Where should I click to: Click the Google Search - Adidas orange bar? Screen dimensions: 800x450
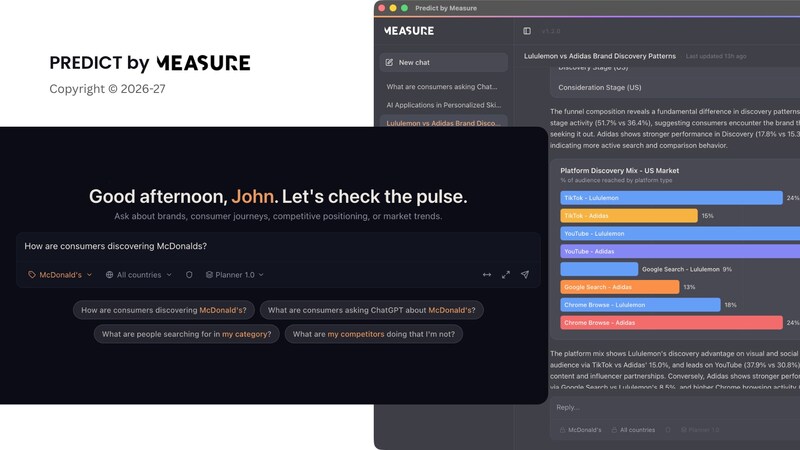tap(619, 287)
